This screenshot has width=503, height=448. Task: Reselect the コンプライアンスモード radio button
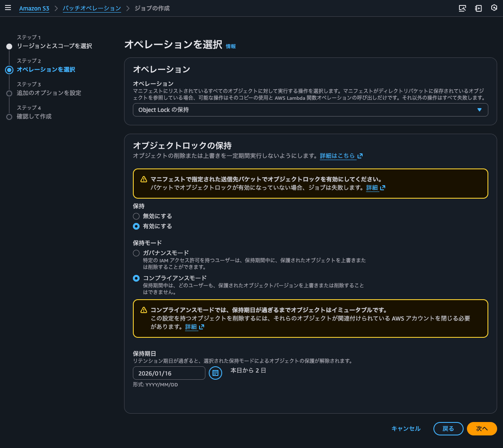(x=136, y=277)
